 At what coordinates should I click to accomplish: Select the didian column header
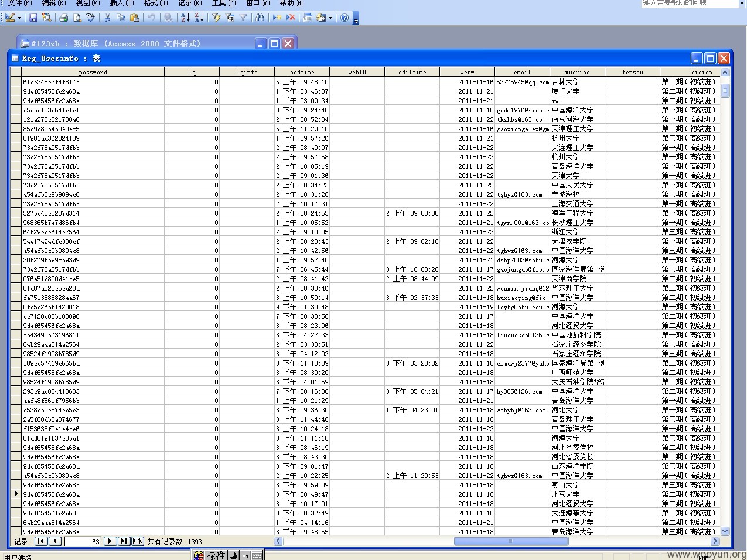tap(690, 72)
